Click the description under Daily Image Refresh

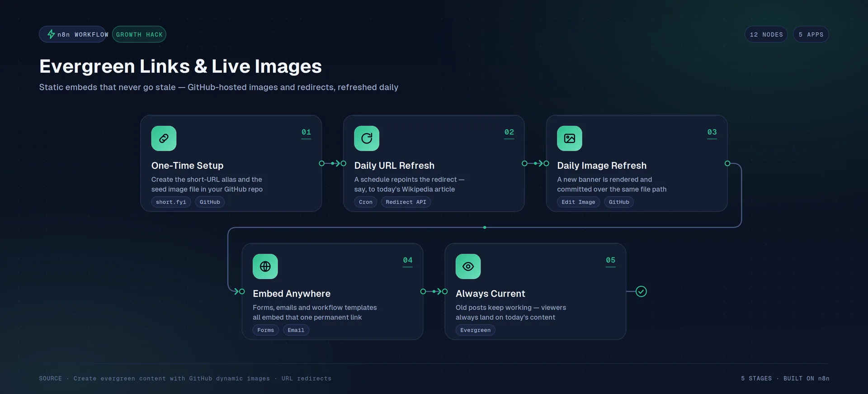click(x=612, y=185)
